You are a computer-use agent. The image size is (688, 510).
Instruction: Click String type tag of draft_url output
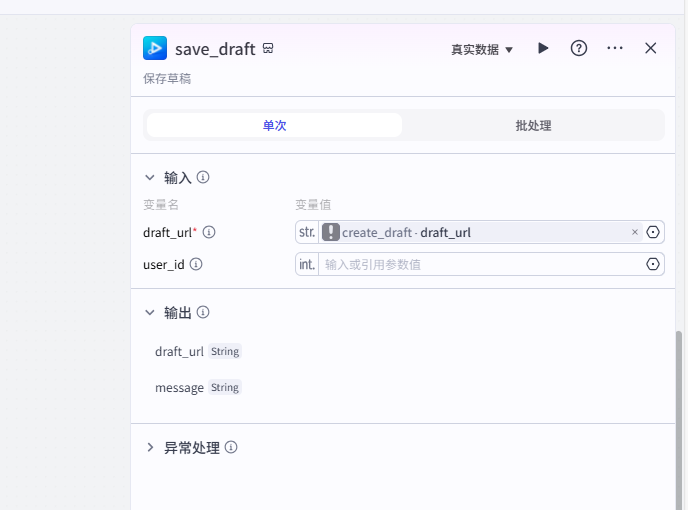(x=225, y=352)
